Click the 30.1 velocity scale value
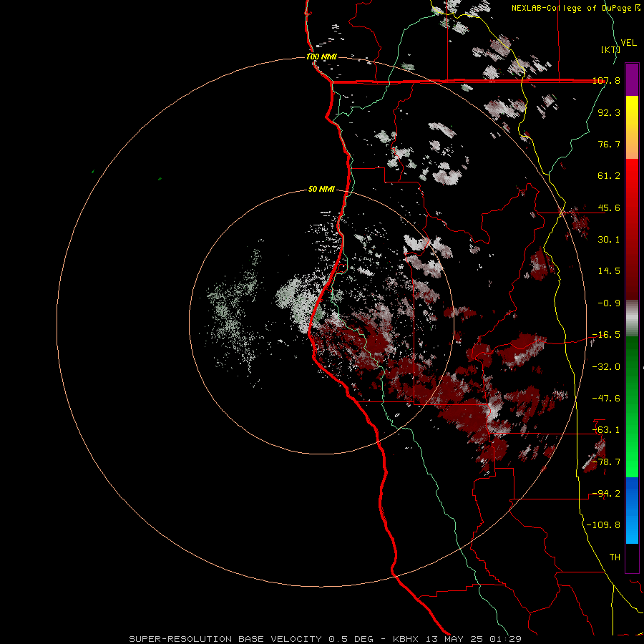The width and height of the screenshot is (644, 644). [609, 240]
